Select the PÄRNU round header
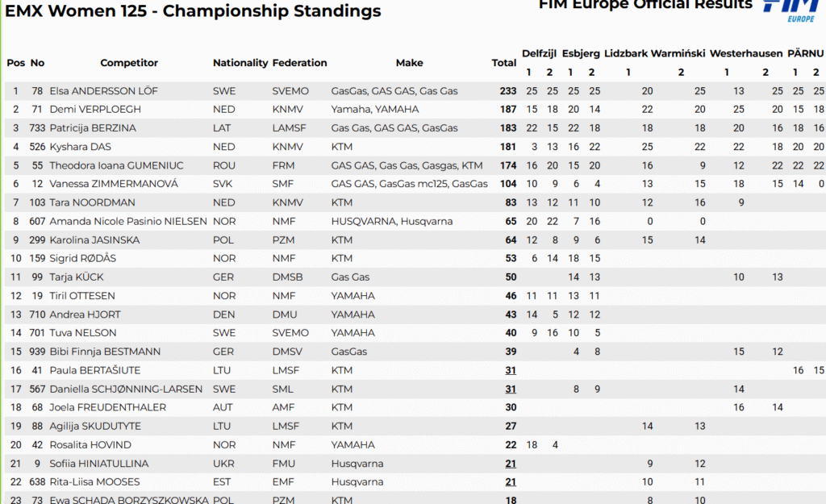 click(805, 53)
